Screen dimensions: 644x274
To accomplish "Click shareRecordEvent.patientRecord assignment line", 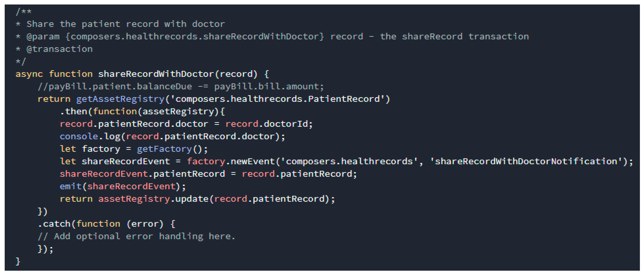I will 208,174.
